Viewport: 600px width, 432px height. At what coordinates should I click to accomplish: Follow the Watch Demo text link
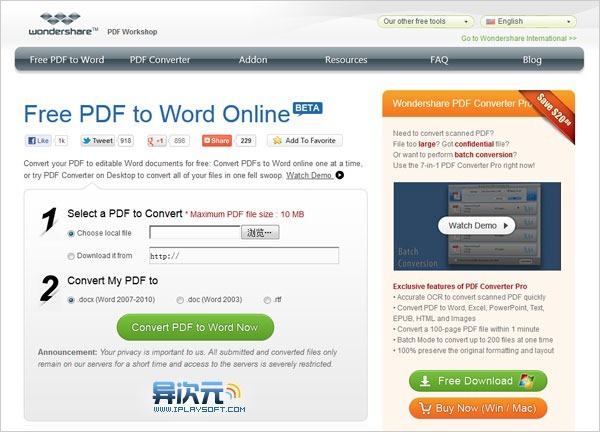click(x=309, y=175)
